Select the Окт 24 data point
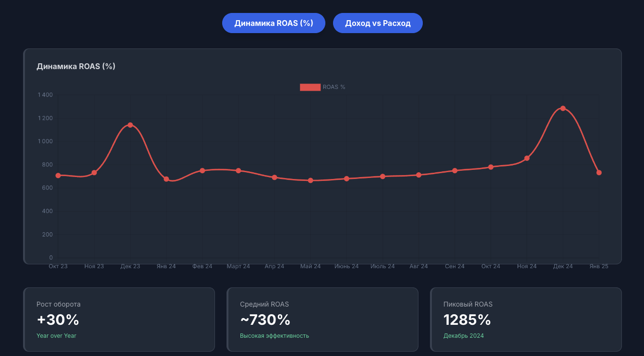 click(491, 167)
